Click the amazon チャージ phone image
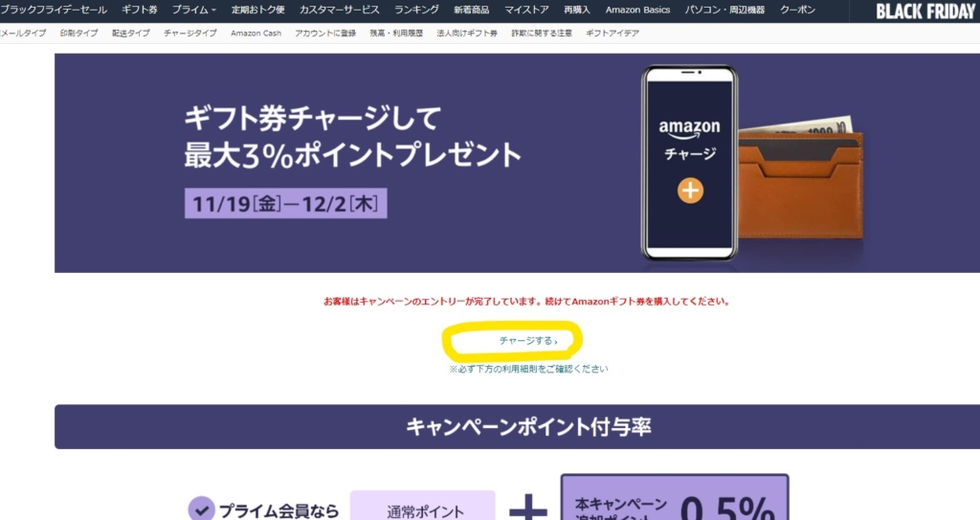 point(689,164)
